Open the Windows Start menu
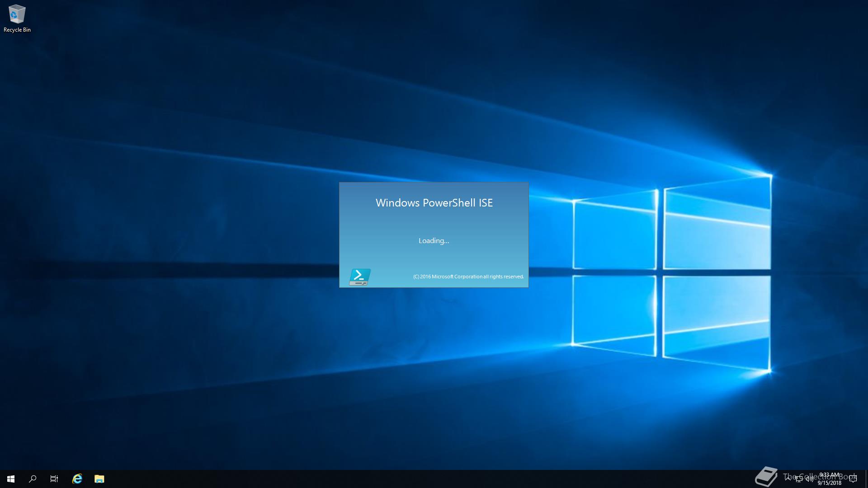This screenshot has height=488, width=868. click(x=11, y=479)
